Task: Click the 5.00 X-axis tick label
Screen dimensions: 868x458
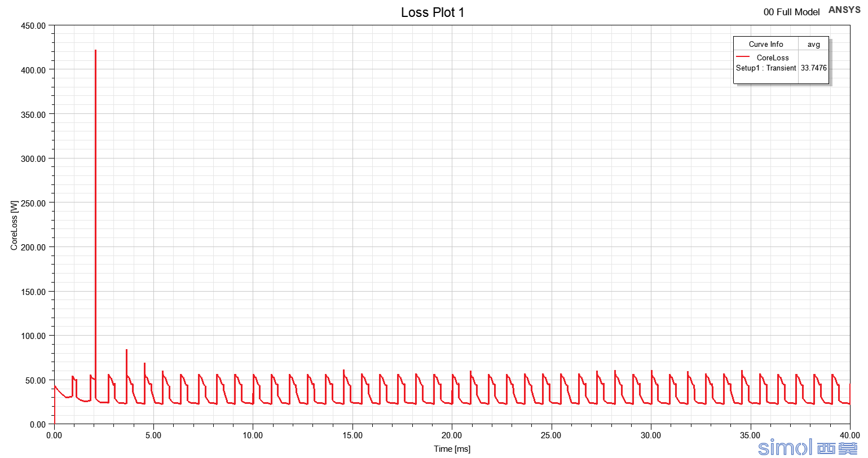Action: coord(153,435)
